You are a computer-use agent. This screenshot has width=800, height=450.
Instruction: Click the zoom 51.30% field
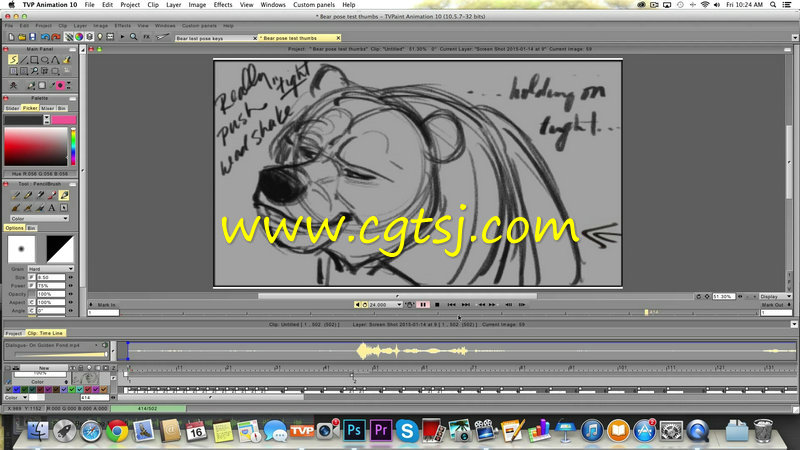pyautogui.click(x=723, y=296)
